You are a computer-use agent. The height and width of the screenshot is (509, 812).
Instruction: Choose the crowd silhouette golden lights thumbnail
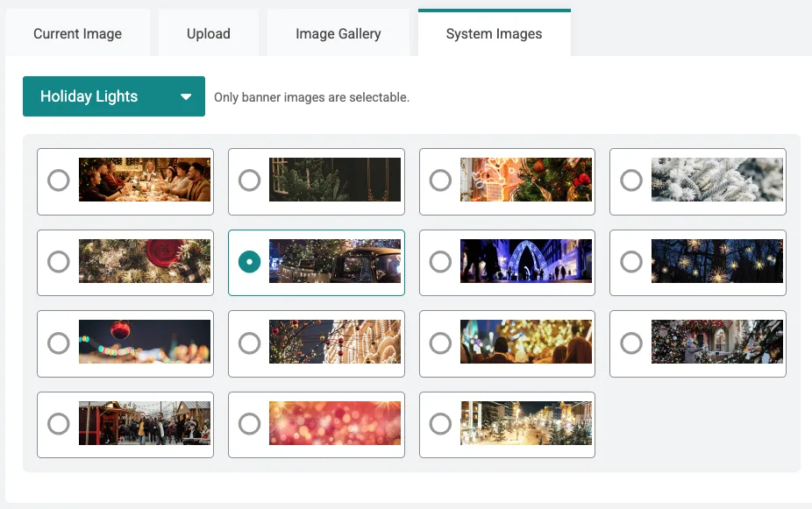pyautogui.click(x=526, y=342)
